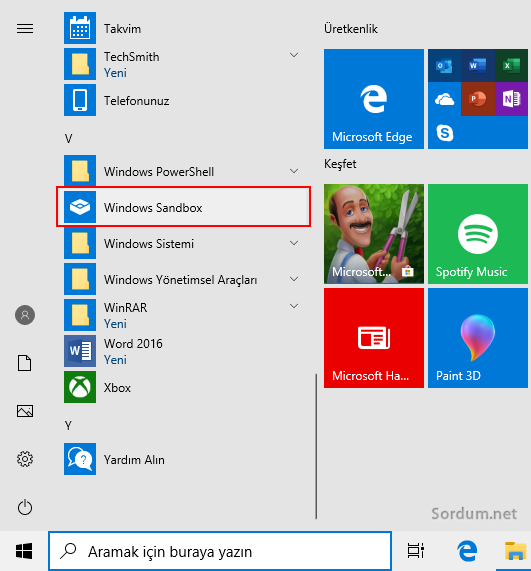Open the Microsoft Store game tile
Viewport: 531px width, 571px height.
(374, 234)
